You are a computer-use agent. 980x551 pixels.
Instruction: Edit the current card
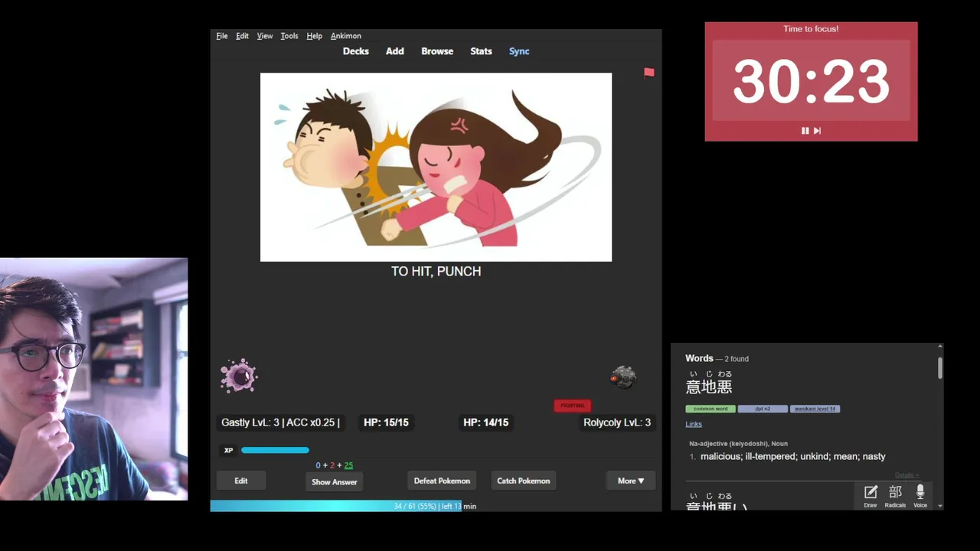coord(241,481)
